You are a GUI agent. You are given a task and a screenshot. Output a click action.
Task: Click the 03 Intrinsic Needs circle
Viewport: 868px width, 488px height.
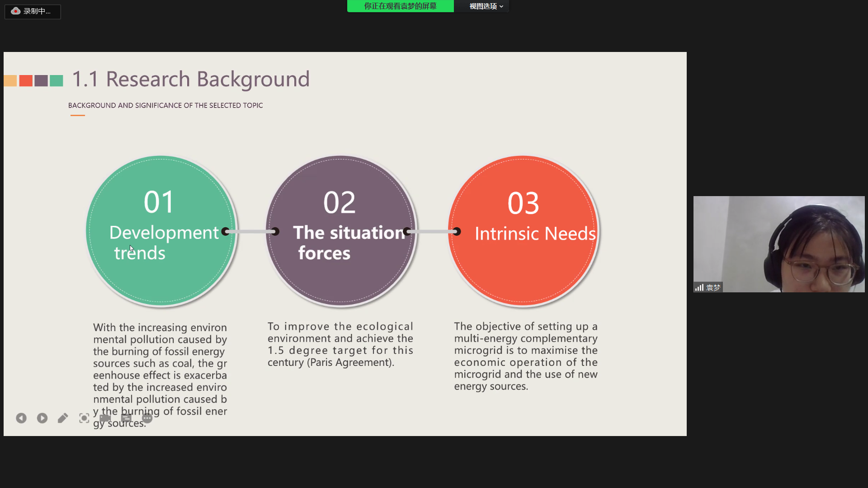click(x=524, y=230)
